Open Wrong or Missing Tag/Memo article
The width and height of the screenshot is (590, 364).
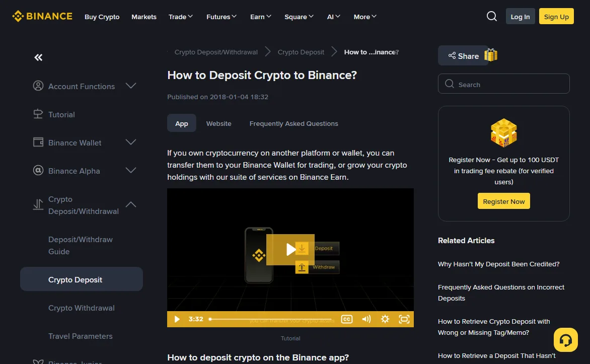(x=494, y=327)
